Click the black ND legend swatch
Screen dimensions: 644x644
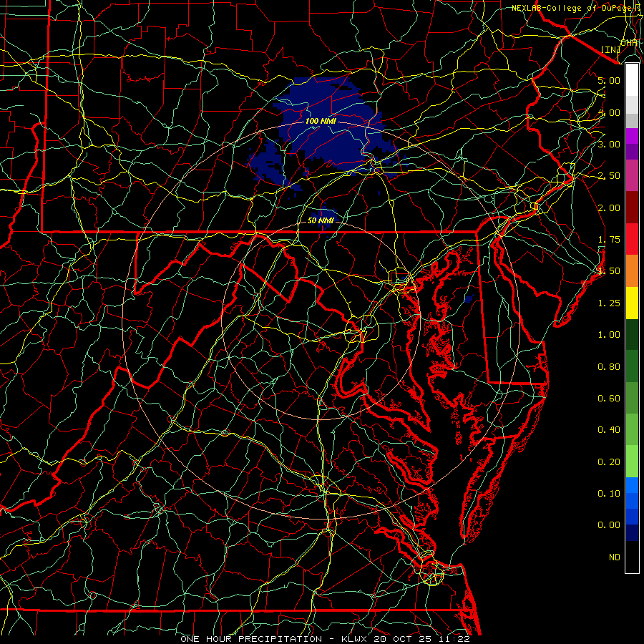click(632, 557)
